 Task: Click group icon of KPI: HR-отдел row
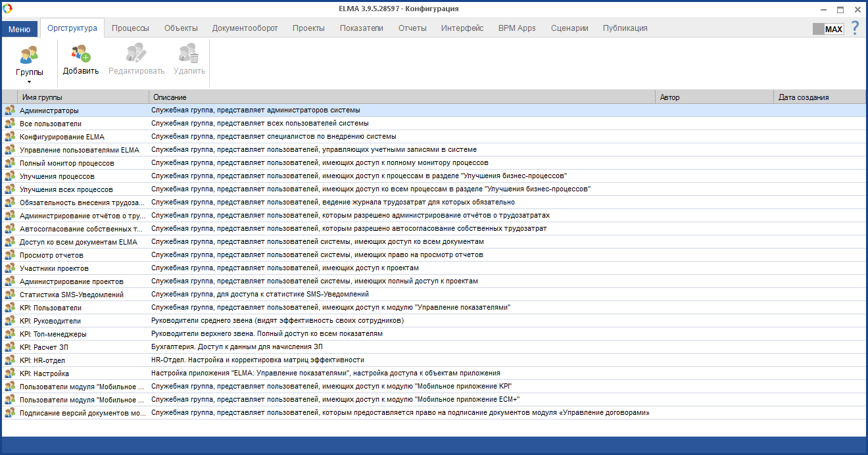[x=10, y=360]
